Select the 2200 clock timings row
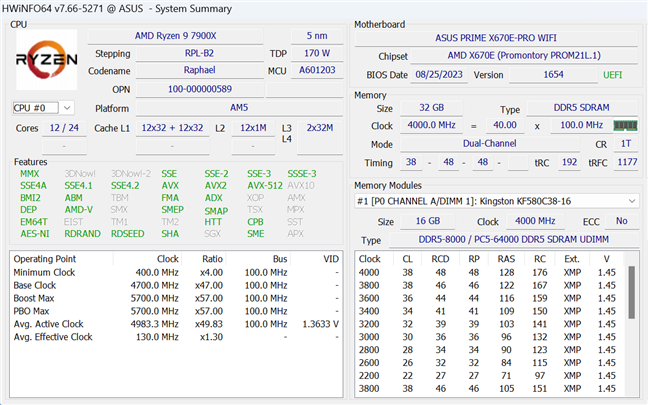 [491, 376]
